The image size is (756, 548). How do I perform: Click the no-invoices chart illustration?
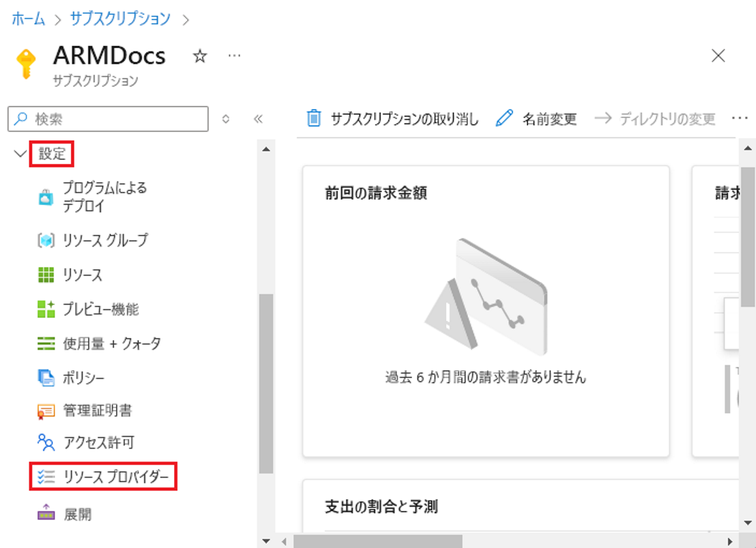coord(486,297)
